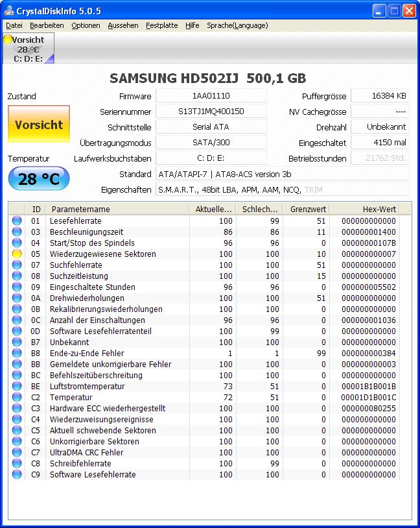The height and width of the screenshot is (528, 420).
Task: Click status icon for Software Lesefehlerratenteil row
Action: coord(17,331)
